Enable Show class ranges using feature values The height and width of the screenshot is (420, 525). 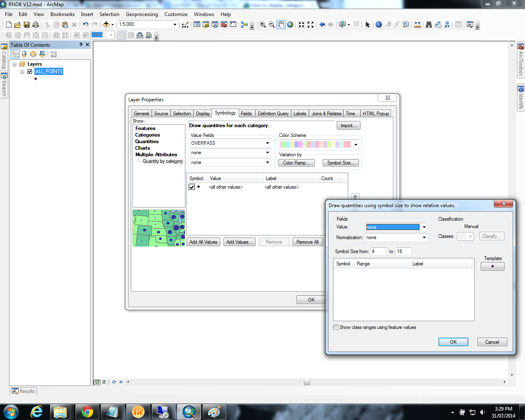(336, 327)
